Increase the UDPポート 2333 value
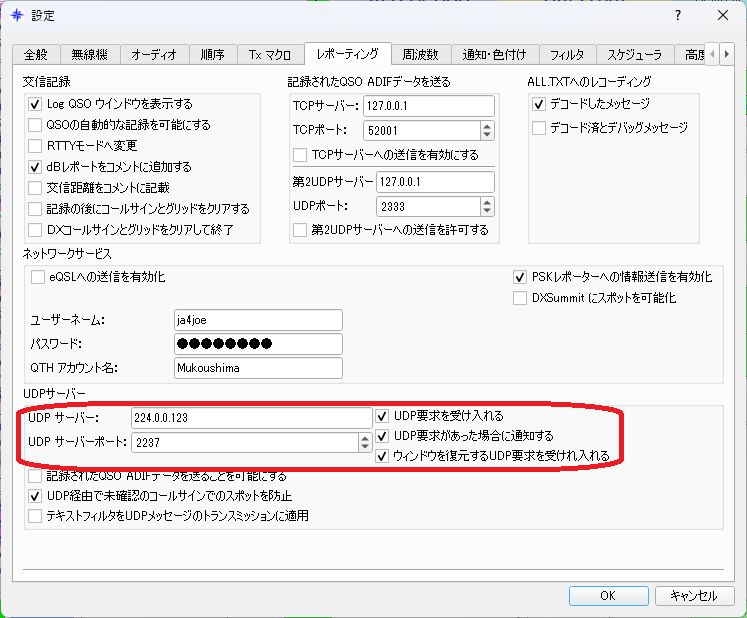Screen dimensions: 747x618 pyautogui.click(x=486, y=203)
